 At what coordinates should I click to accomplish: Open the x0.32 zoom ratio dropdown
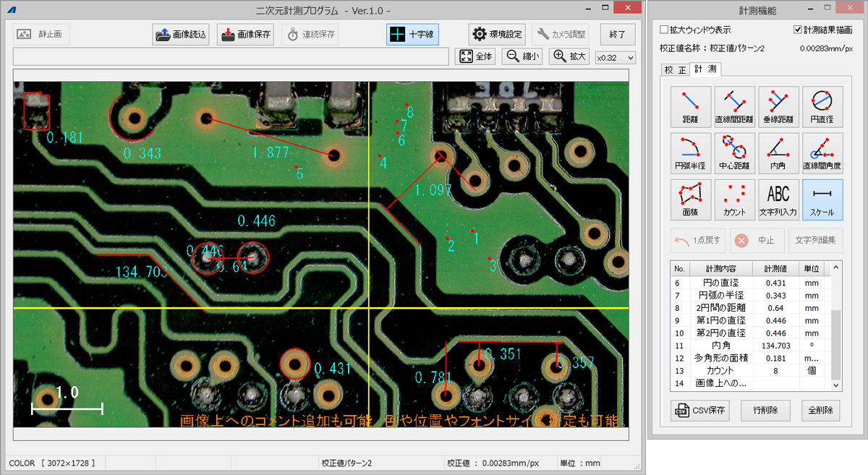(x=615, y=57)
